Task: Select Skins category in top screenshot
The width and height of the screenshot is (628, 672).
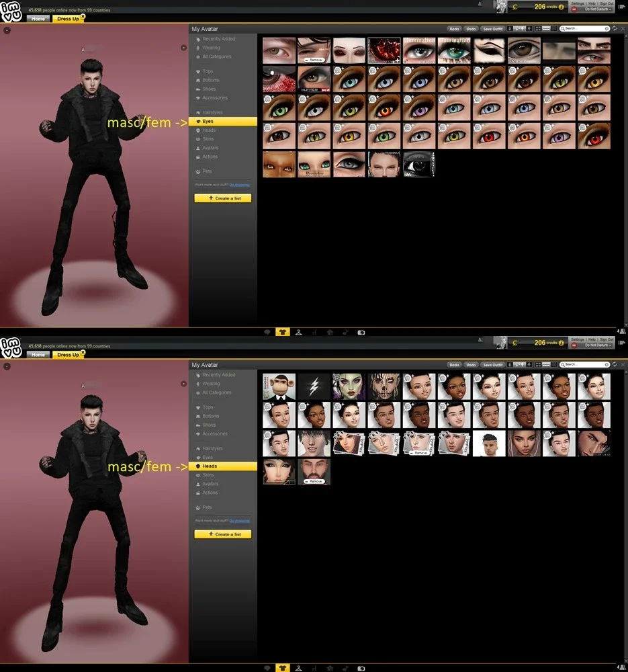Action: click(208, 139)
